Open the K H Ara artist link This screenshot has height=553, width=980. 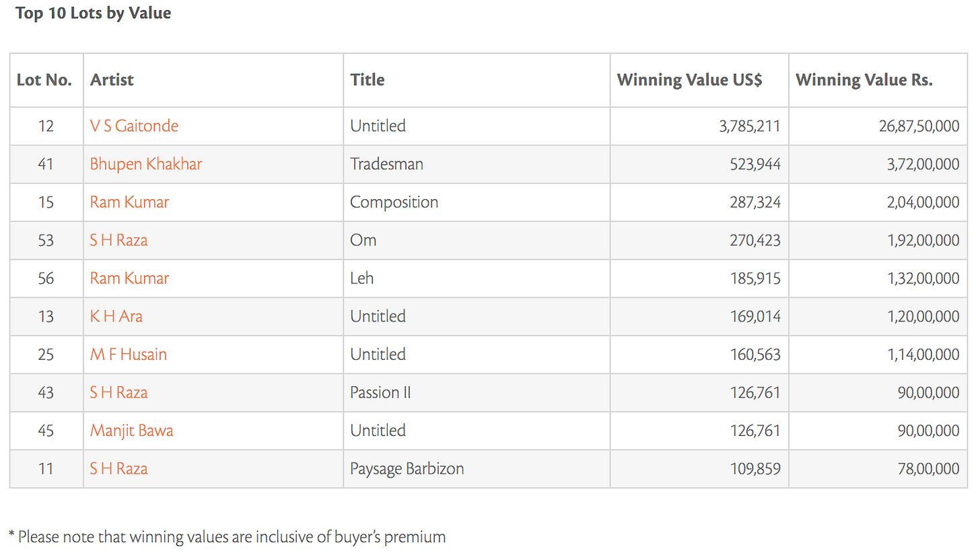[116, 316]
